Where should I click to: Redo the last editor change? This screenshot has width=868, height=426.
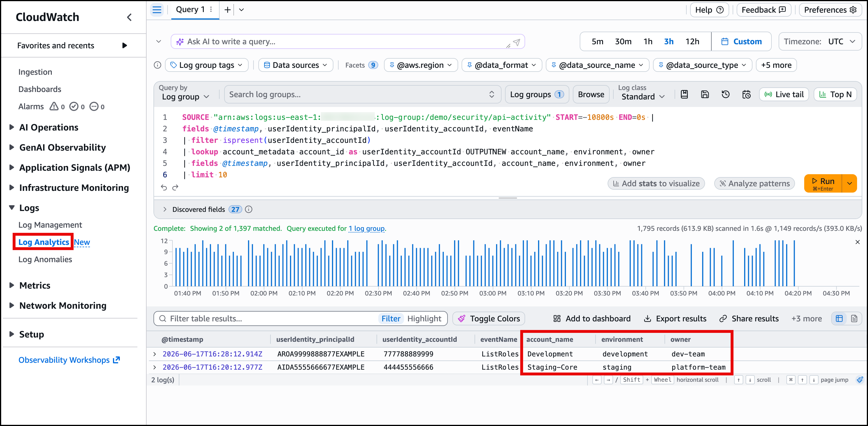pyautogui.click(x=175, y=187)
